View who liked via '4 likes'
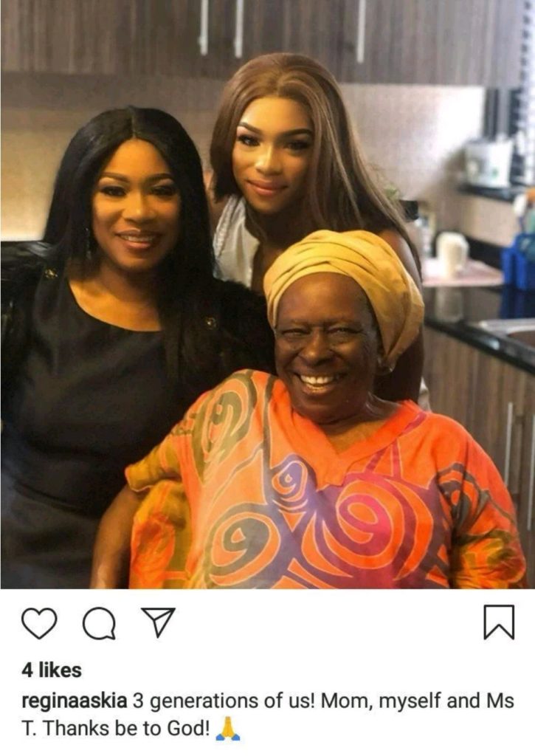535x756 pixels. 52,670
